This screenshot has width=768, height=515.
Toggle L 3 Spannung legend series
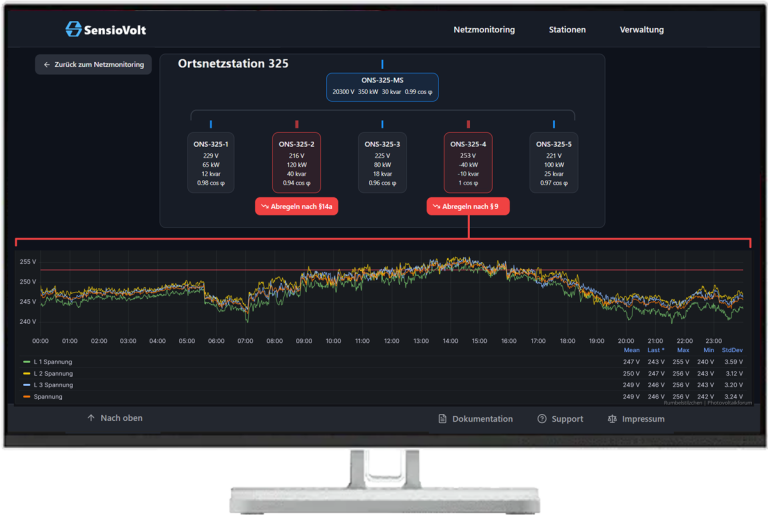click(53, 385)
